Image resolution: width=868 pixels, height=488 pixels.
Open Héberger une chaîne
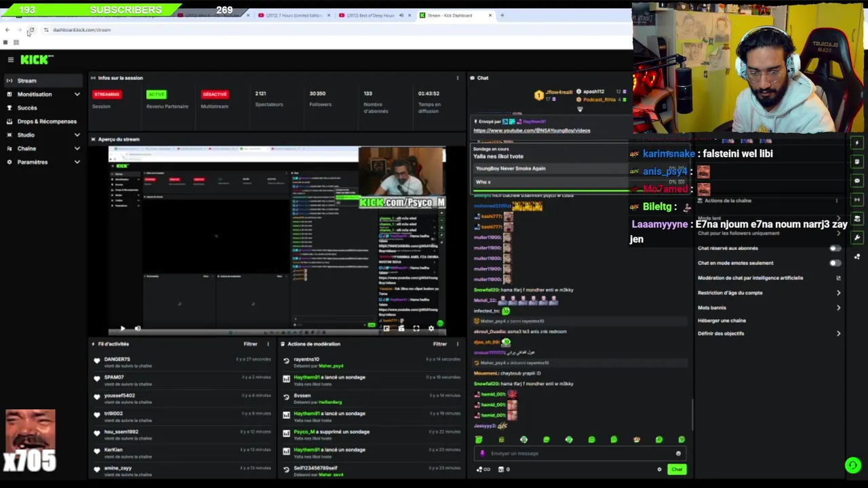point(722,321)
